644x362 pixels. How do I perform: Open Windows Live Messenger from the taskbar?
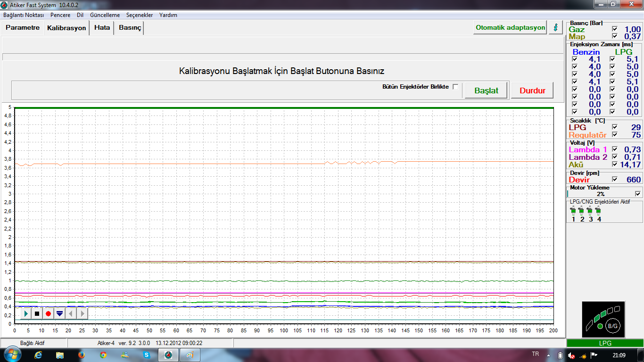[x=125, y=355]
